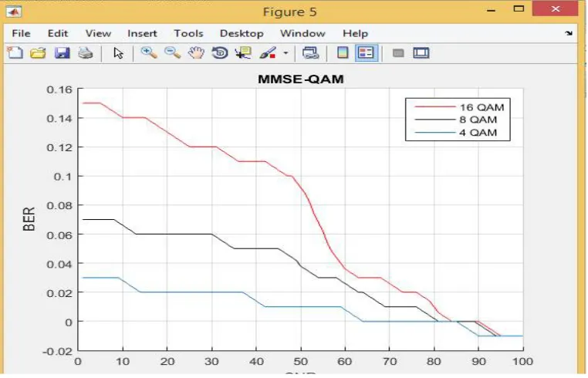Open file with the folder icon
This screenshot has height=378, width=588.
click(39, 53)
